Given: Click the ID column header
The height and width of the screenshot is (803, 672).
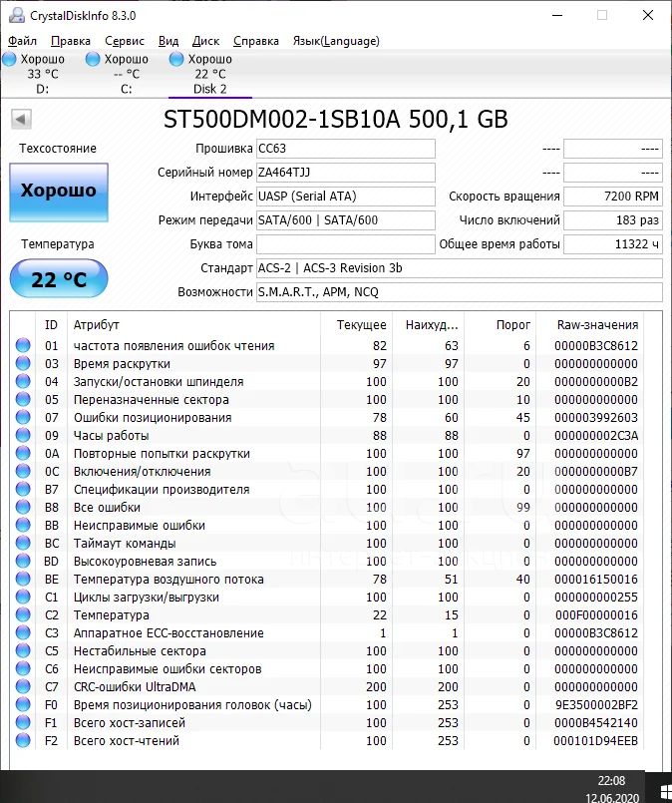Looking at the screenshot, I should click(x=51, y=324).
